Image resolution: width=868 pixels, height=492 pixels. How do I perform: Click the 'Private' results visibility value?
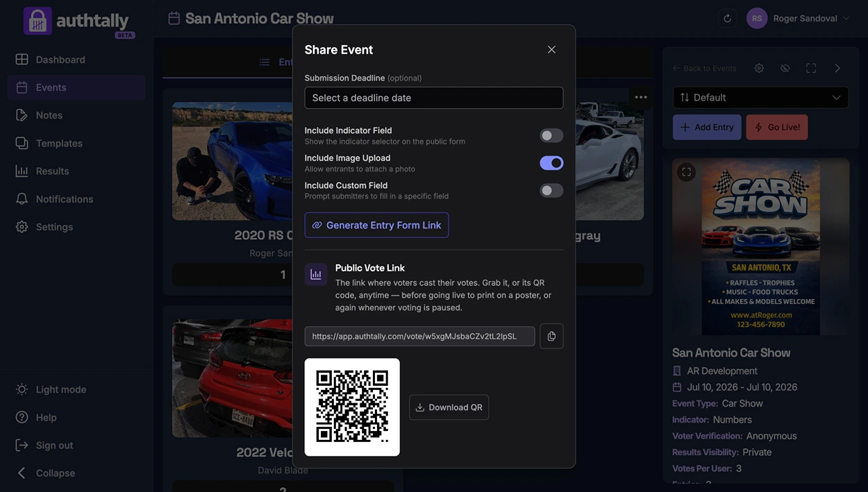[757, 452]
